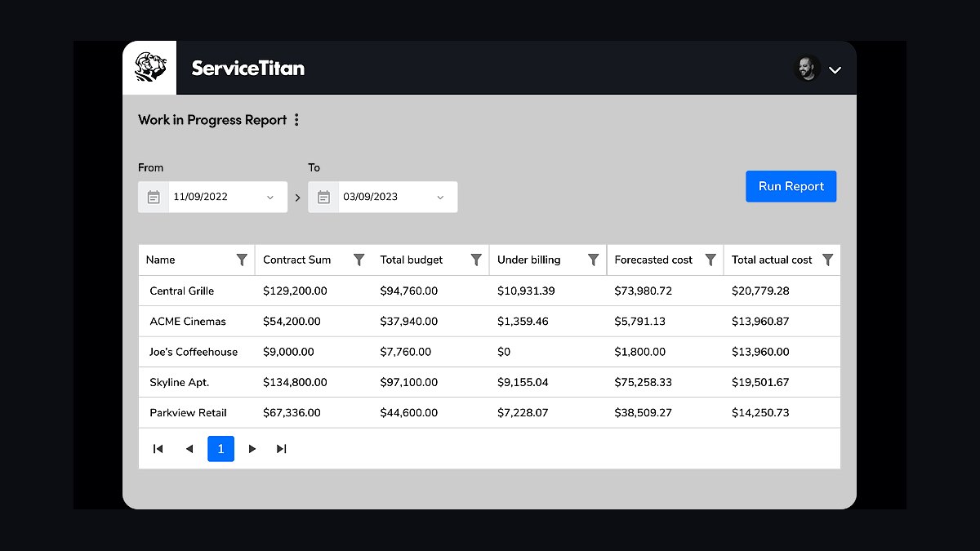This screenshot has width=980, height=551.
Task: Click the Name column header
Action: point(161,260)
